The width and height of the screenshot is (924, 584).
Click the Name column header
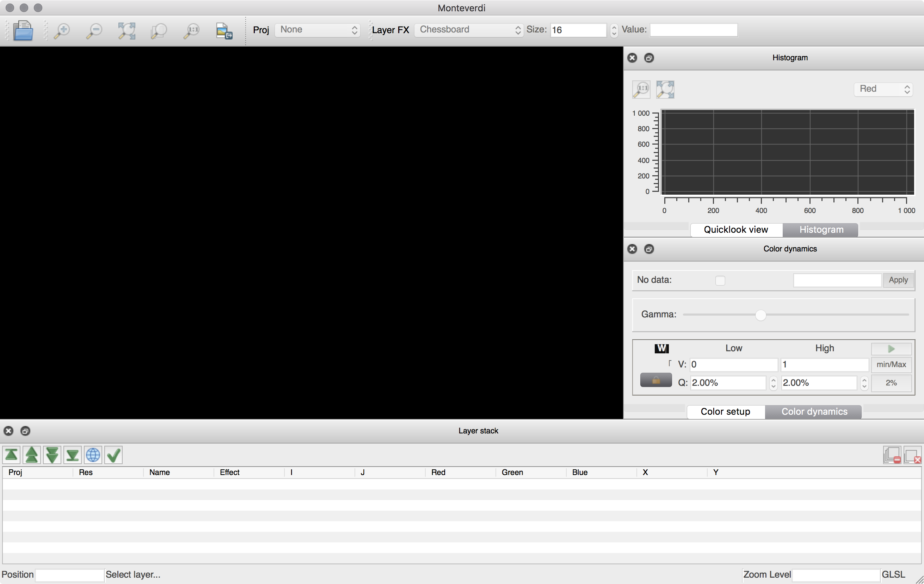point(179,473)
